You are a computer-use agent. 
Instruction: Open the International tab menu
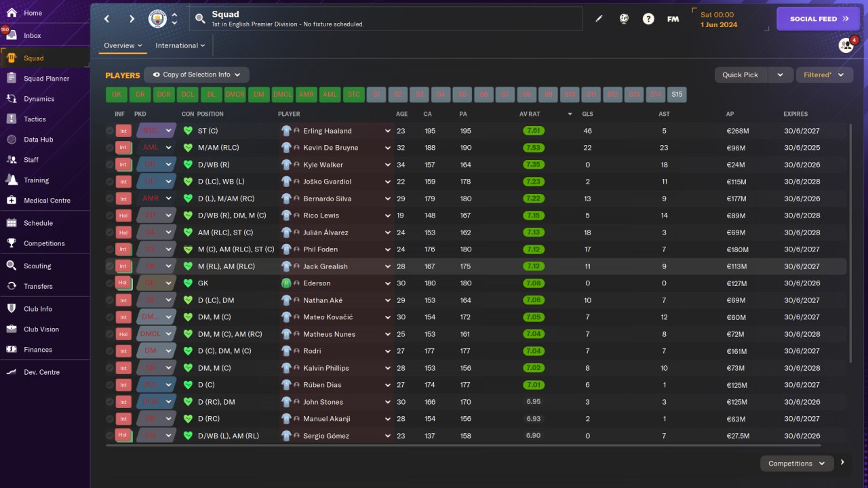pos(180,45)
